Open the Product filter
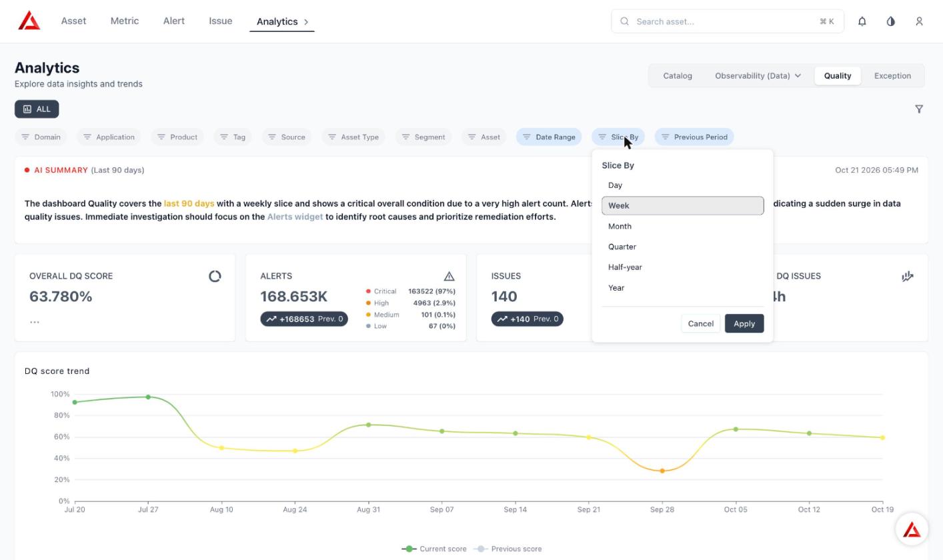Viewport: 943px width, 560px height. pyautogui.click(x=177, y=137)
